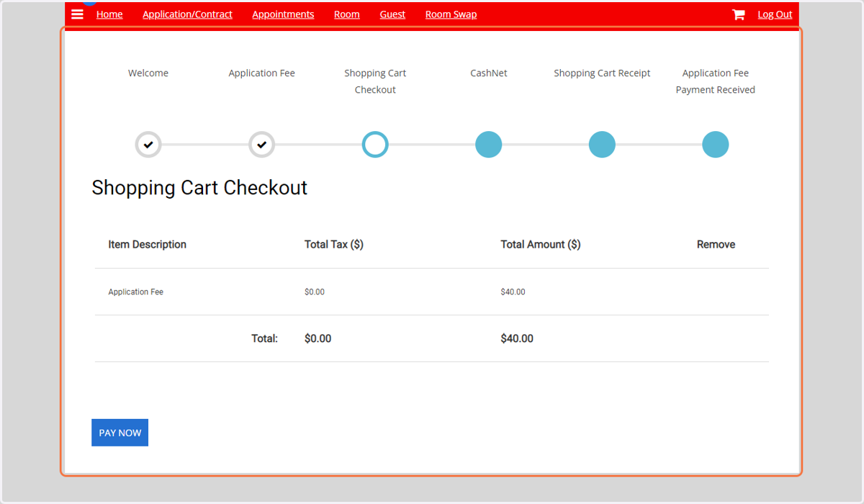The image size is (864, 504).
Task: Select the Application Fee table row item
Action: click(x=135, y=292)
